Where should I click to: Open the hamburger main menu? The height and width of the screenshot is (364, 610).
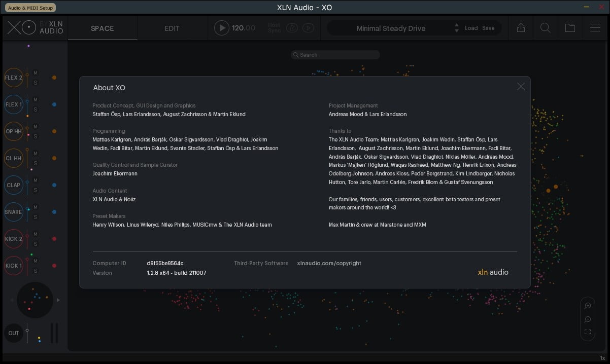click(595, 28)
